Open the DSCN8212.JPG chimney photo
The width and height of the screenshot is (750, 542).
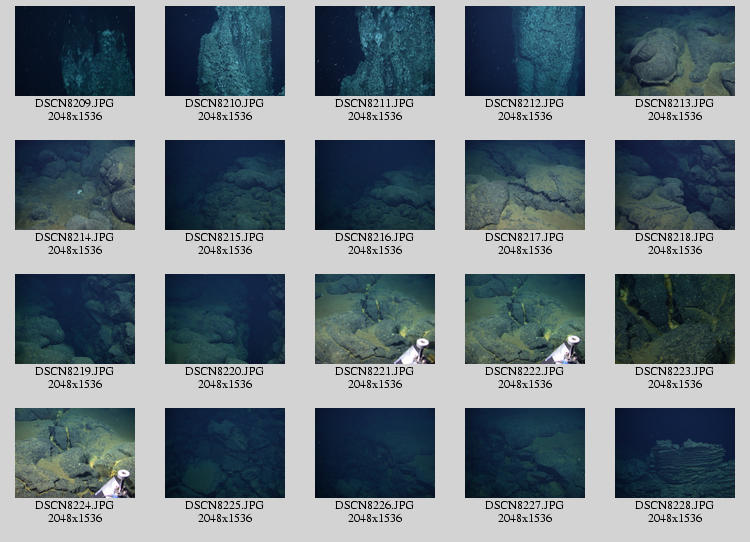[525, 51]
